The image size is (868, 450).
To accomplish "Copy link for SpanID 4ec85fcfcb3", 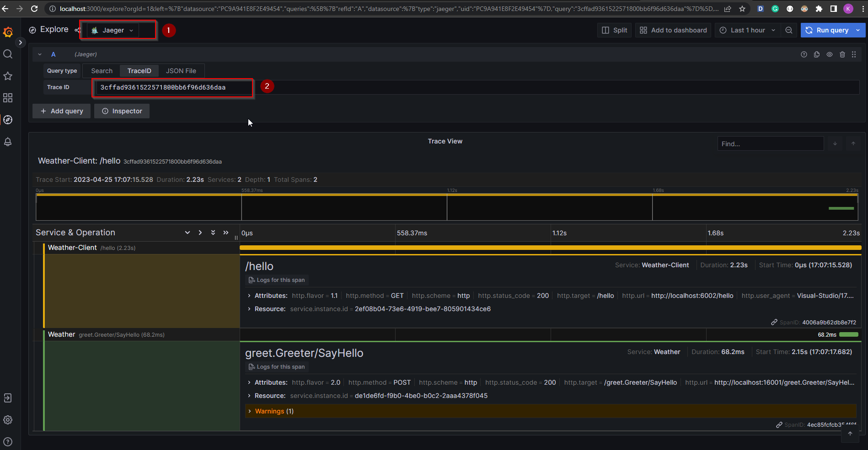I will point(779,425).
